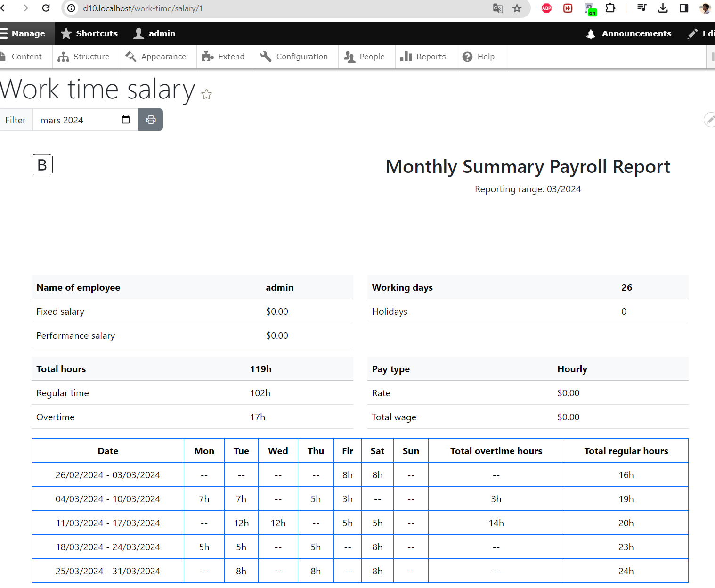The height and width of the screenshot is (588, 715).
Task: Open browser downloads
Action: (663, 8)
